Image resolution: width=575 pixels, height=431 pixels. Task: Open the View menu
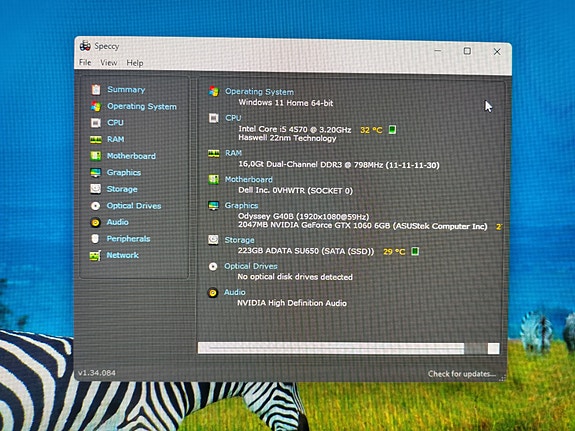click(109, 63)
